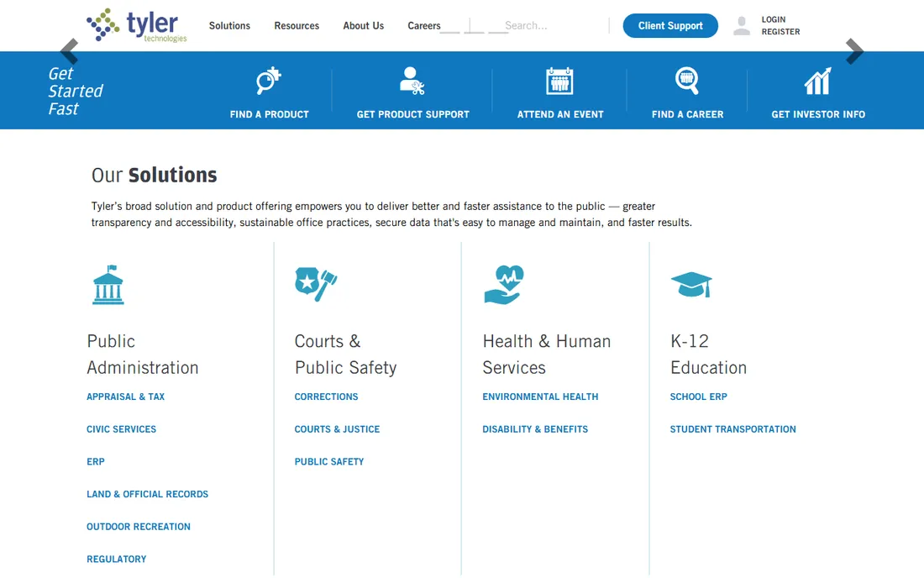
Task: Click the K-12 Education graduation cap icon
Action: [x=692, y=285]
